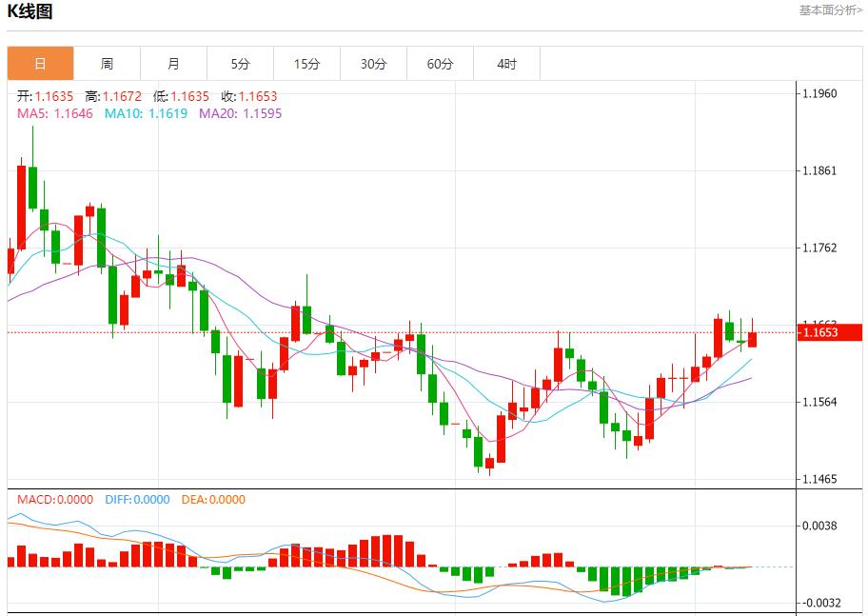Click the red 1.1653 current price tag

830,332
